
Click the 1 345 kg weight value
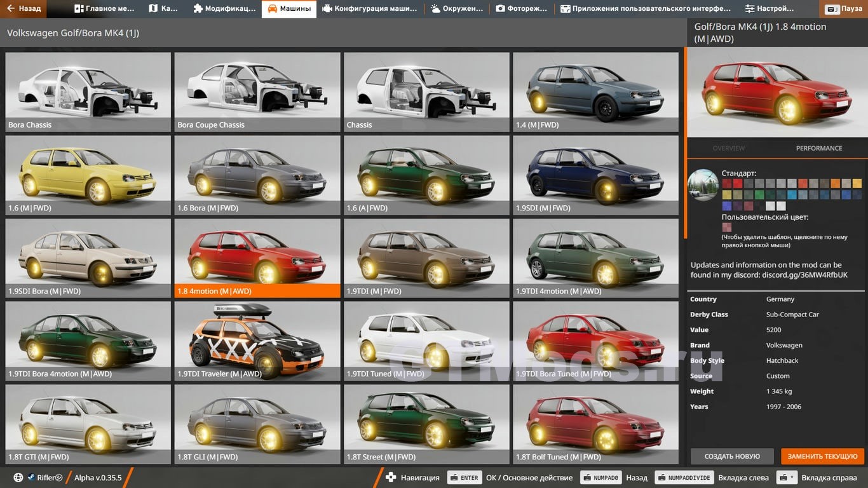coord(779,391)
